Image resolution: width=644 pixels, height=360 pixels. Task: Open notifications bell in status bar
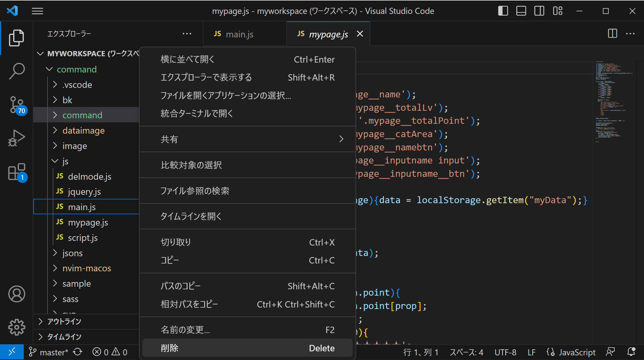point(631,352)
